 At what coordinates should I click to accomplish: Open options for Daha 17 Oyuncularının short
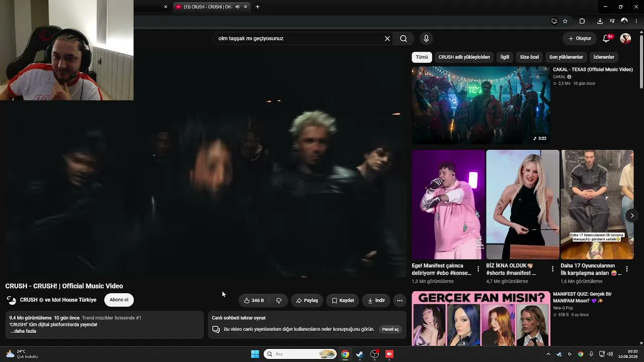click(627, 269)
